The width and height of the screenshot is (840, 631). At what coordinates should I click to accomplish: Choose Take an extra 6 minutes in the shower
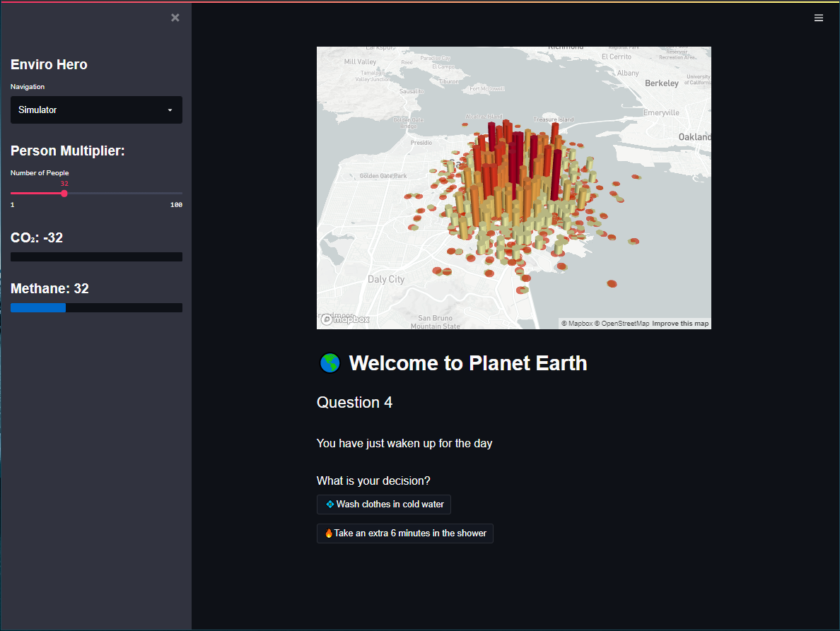pyautogui.click(x=405, y=533)
